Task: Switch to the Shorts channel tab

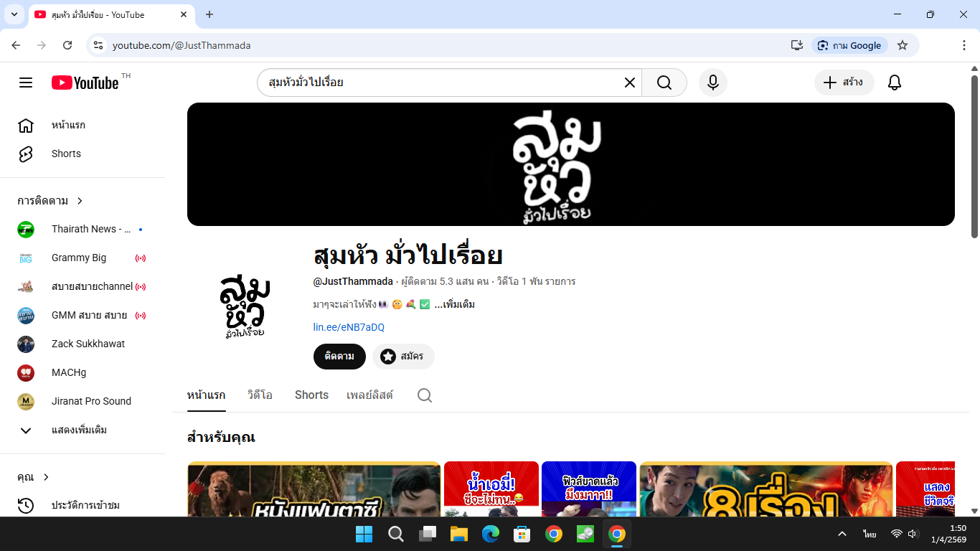Action: click(x=311, y=395)
